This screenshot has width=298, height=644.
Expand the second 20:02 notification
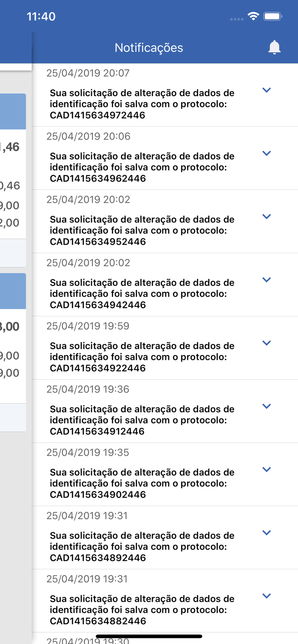point(267,280)
